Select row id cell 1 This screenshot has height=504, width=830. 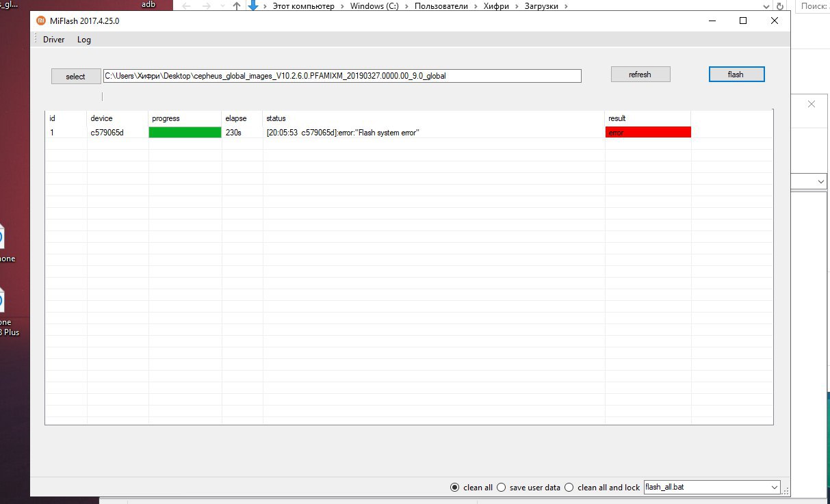pos(52,133)
